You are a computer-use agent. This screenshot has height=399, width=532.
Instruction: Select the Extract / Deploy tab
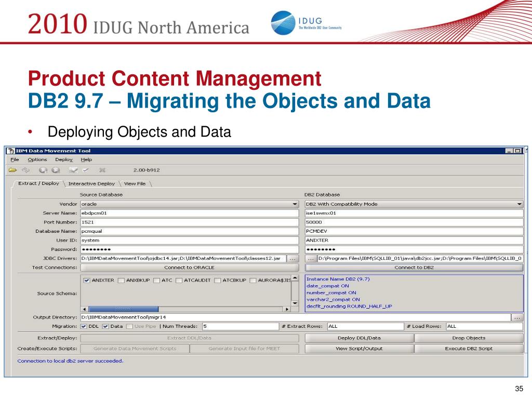click(x=38, y=183)
